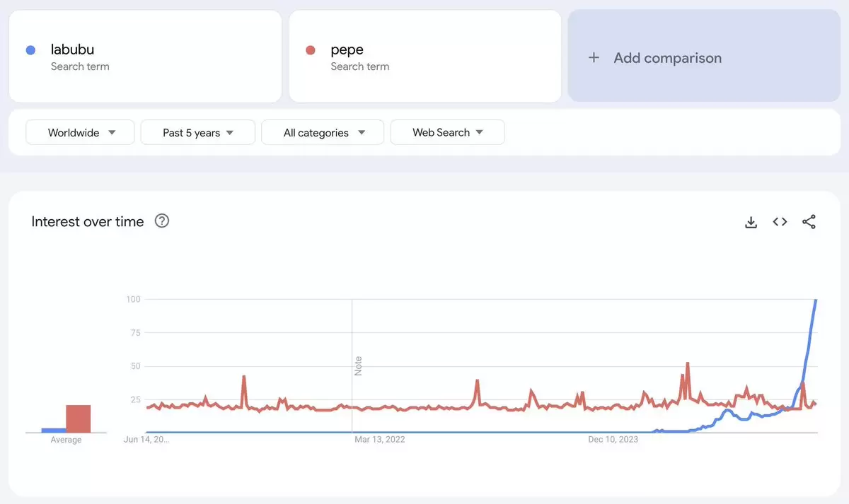Click the Note marker on the chart
Viewport: 849px width, 504px height.
[x=358, y=365]
